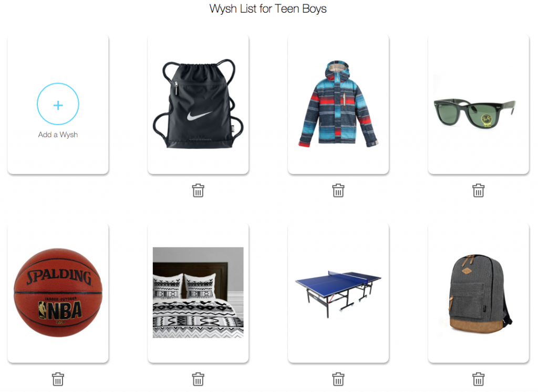
Task: View the gray and tan backpack image
Action: click(x=480, y=294)
